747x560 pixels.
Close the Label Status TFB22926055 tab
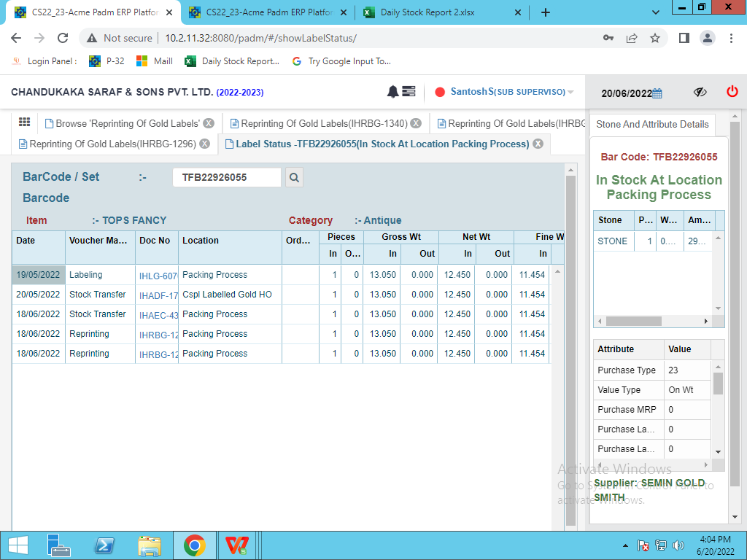point(538,144)
